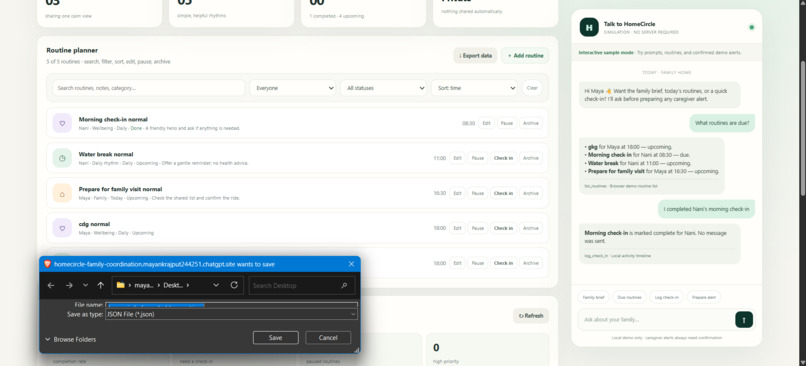Click the 08:30 time of Morning check-in
The width and height of the screenshot is (806, 366).
[x=468, y=123]
